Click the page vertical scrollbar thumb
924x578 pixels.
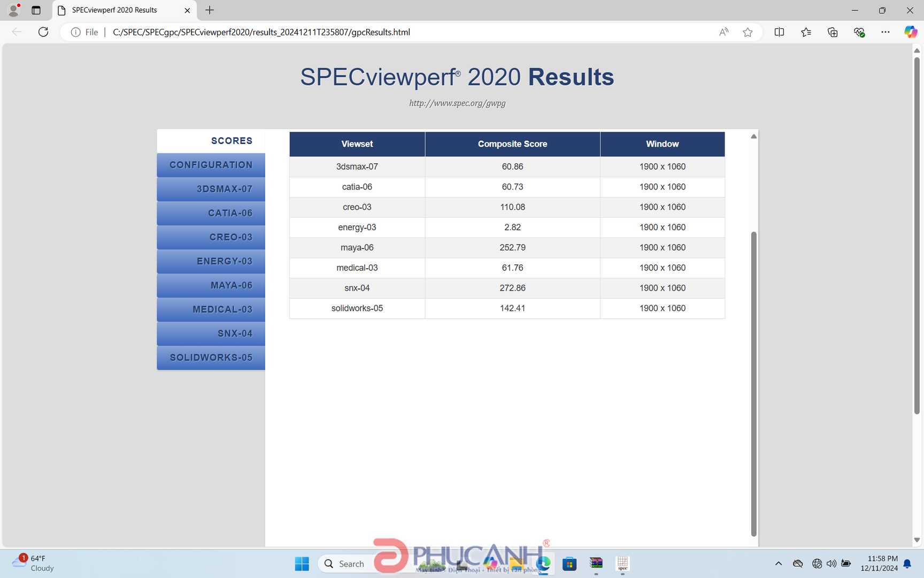917,235
